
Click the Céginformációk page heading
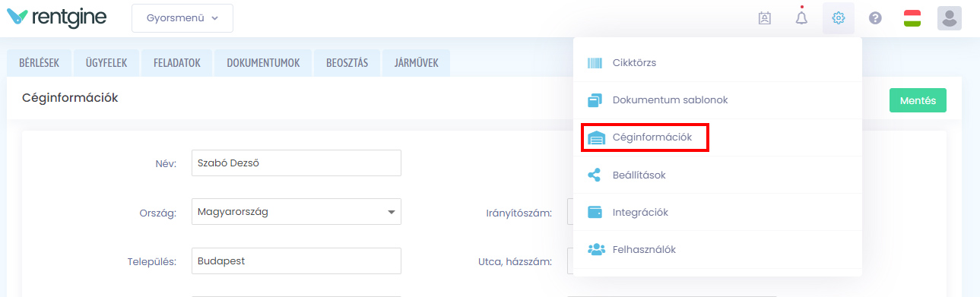click(70, 97)
